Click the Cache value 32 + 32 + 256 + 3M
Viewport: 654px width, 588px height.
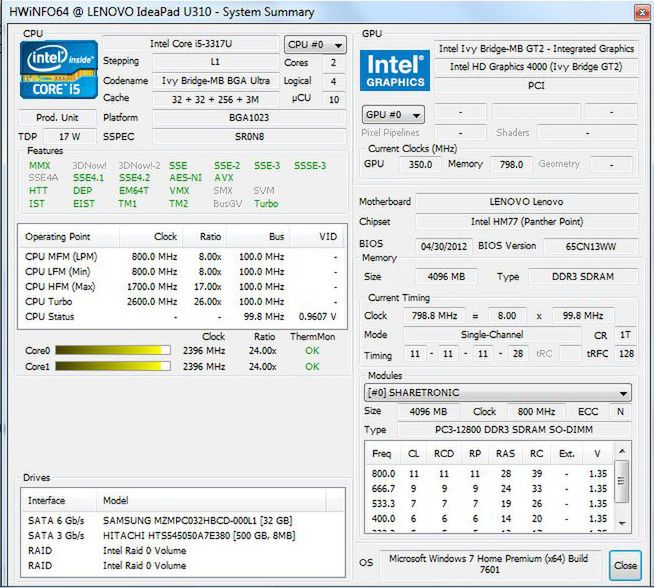[x=216, y=99]
